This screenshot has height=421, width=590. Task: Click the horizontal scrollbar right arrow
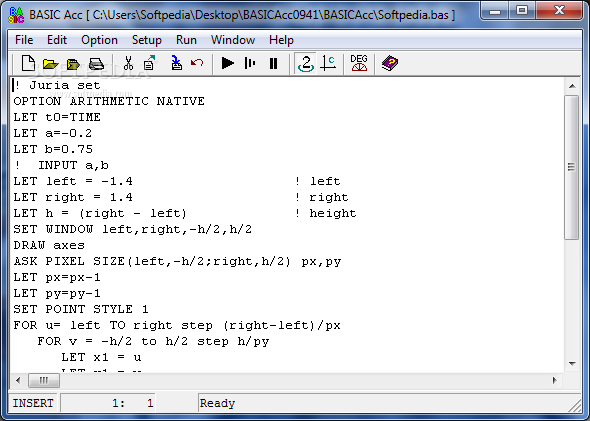pyautogui.click(x=555, y=380)
